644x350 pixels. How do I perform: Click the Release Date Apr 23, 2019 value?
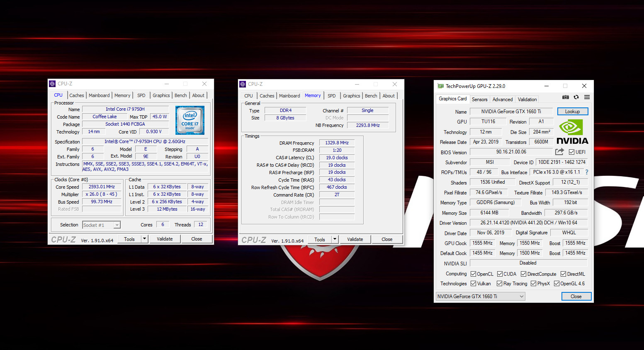[486, 142]
